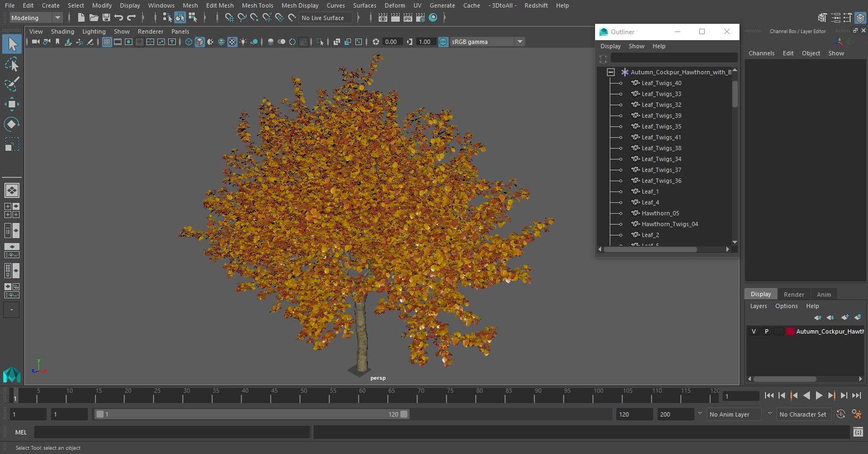Open No Character Set dropdown

[803, 414]
